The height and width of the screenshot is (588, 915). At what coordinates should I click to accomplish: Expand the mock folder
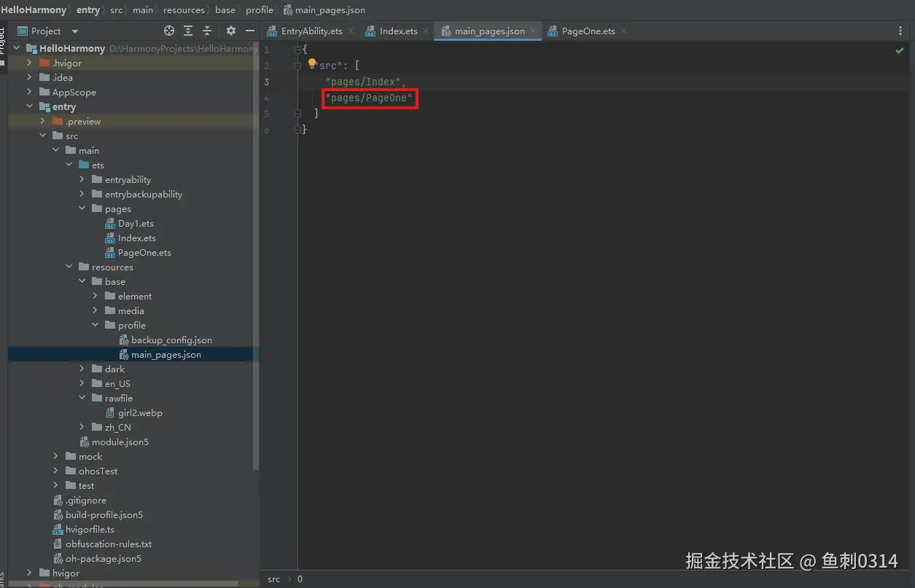tap(55, 457)
